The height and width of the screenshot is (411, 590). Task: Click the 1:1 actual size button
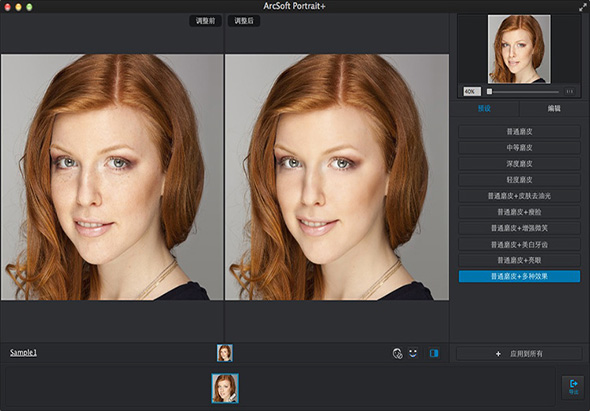pos(569,91)
